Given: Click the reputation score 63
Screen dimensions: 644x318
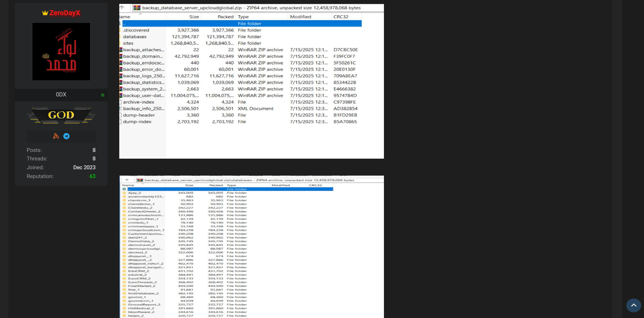Looking at the screenshot, I should coord(92,176).
